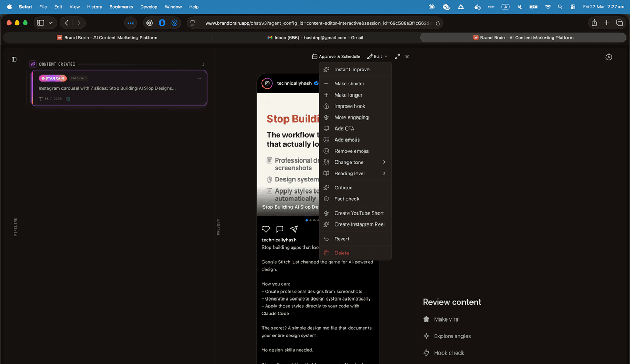
Task: Click the Instagram logo avatar in preview
Action: click(267, 83)
